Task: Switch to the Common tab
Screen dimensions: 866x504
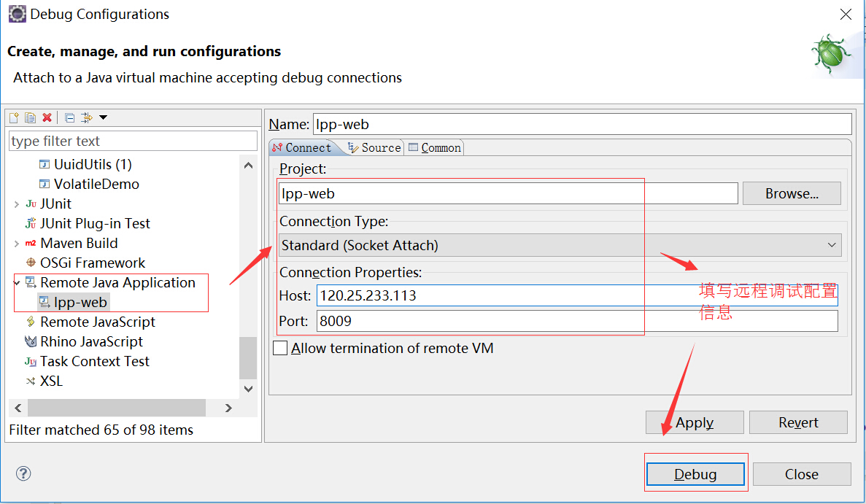Action: [435, 147]
